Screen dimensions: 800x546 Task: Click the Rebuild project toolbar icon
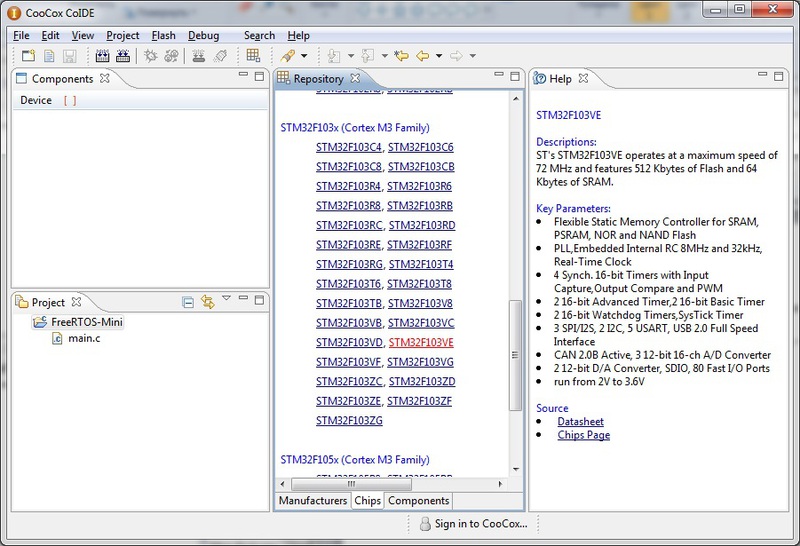click(x=123, y=56)
